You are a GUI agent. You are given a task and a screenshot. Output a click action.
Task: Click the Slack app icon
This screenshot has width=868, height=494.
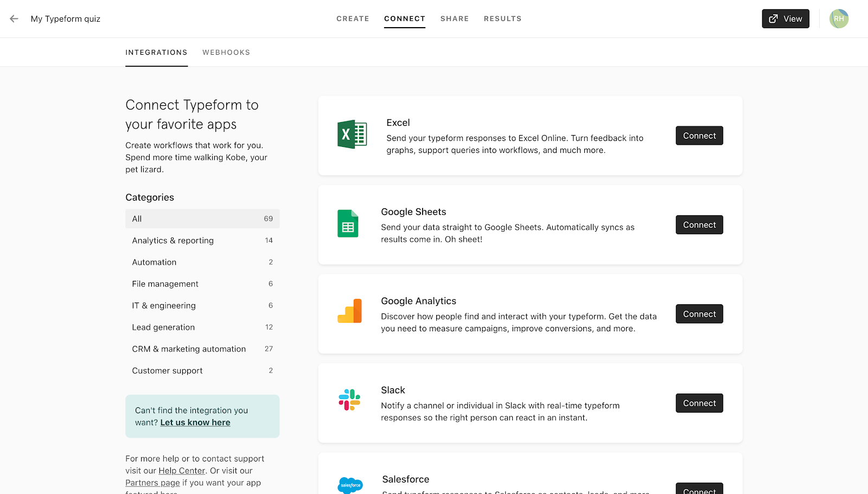pos(349,400)
